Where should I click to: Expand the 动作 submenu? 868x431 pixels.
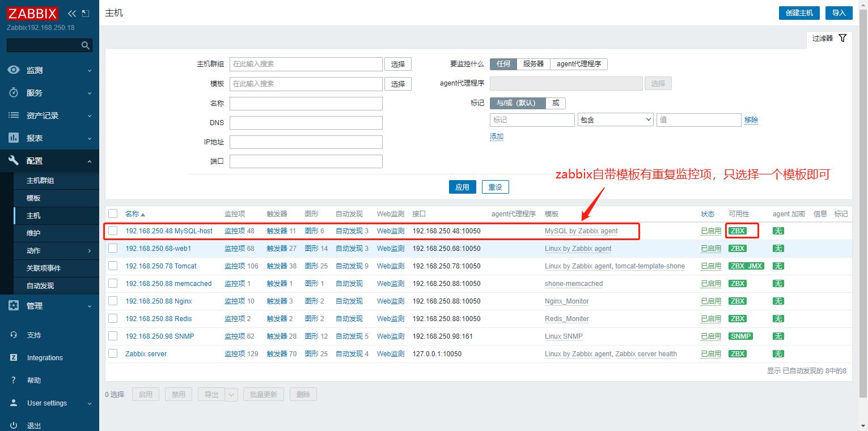[90, 250]
